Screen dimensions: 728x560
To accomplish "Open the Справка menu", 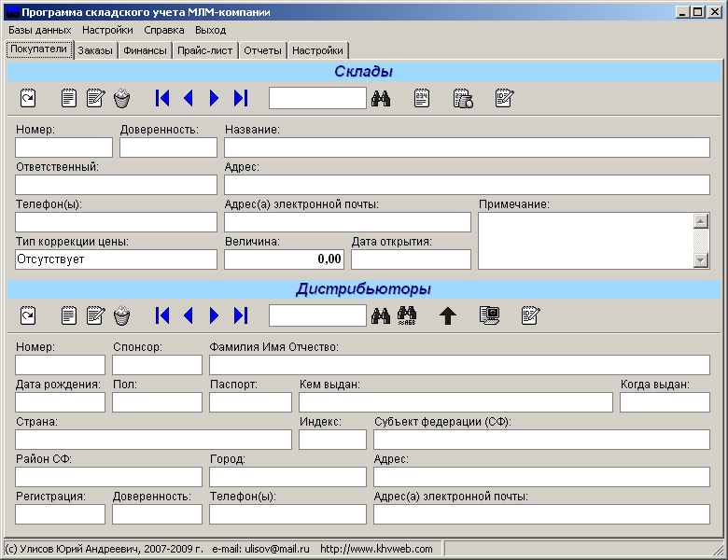I will [x=164, y=30].
